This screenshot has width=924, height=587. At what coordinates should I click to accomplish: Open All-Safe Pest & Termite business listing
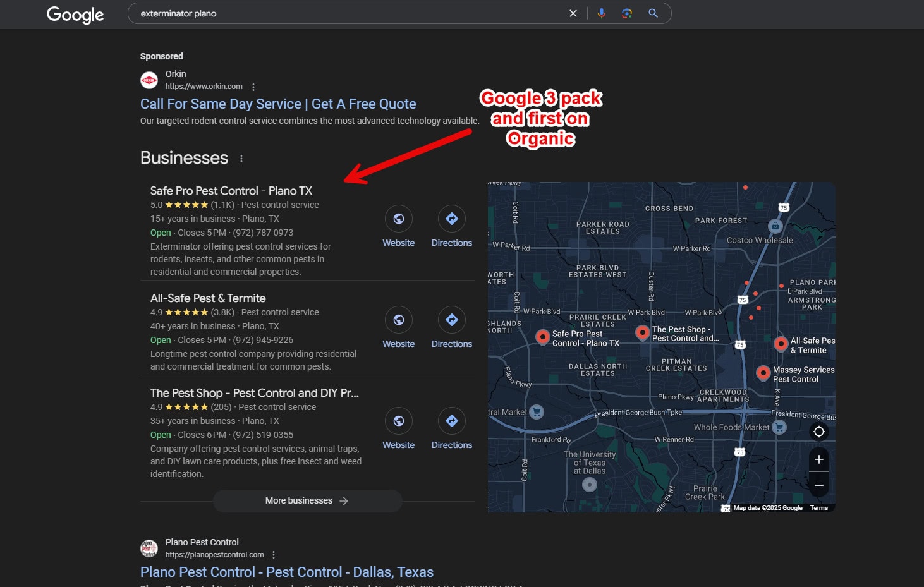pyautogui.click(x=208, y=298)
